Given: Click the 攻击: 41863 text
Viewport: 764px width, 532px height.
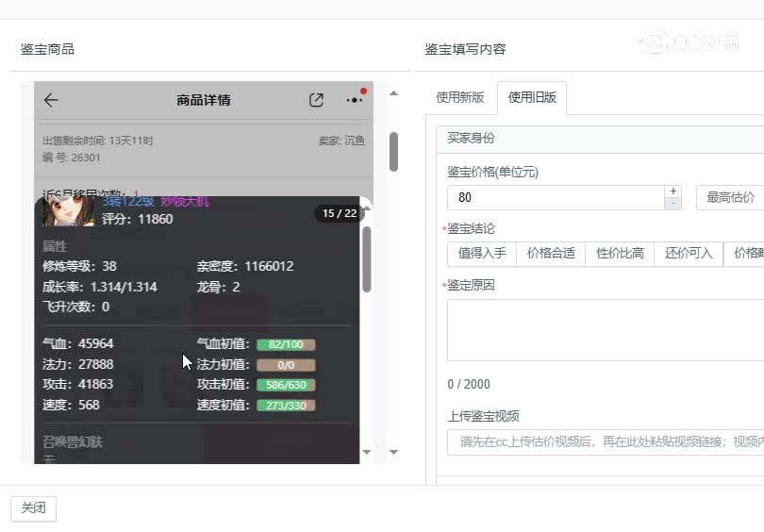Looking at the screenshot, I should coord(78,385).
